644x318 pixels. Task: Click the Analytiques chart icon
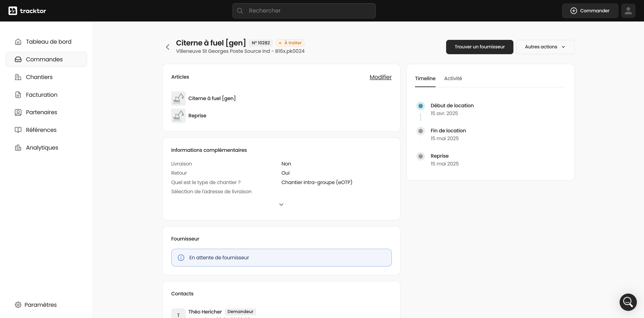pyautogui.click(x=18, y=148)
